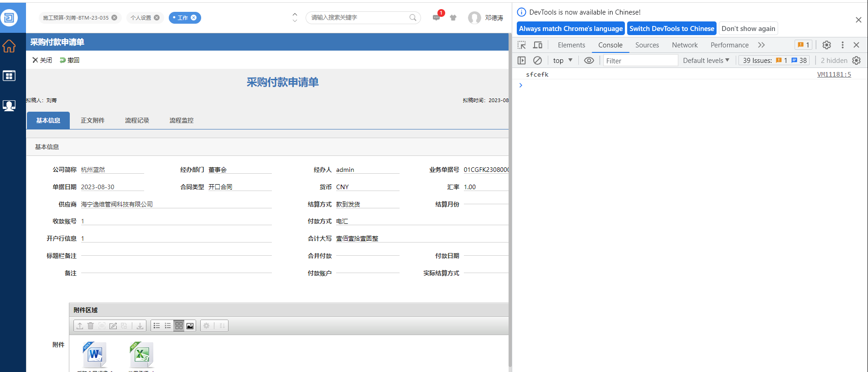Expand more DevTools tabs chevron

coord(761,45)
